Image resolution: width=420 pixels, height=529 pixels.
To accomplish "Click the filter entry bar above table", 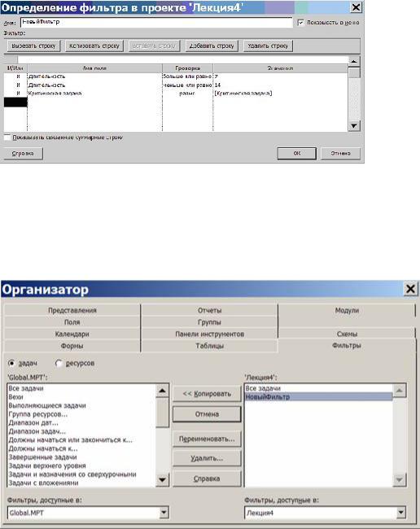I will point(182,59).
